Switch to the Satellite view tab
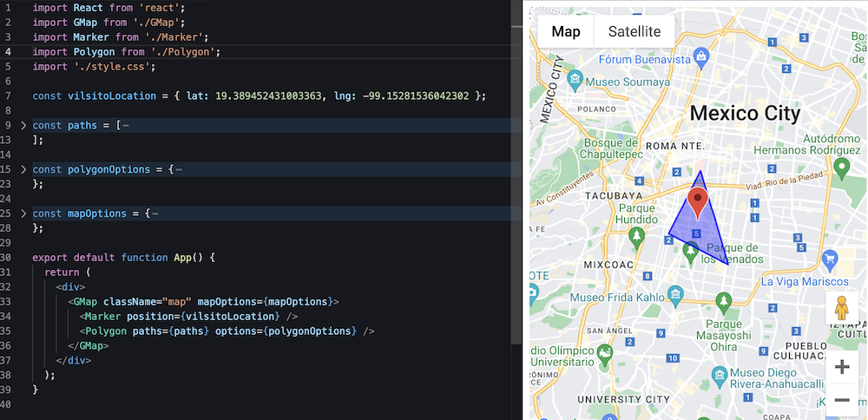 coord(635,31)
